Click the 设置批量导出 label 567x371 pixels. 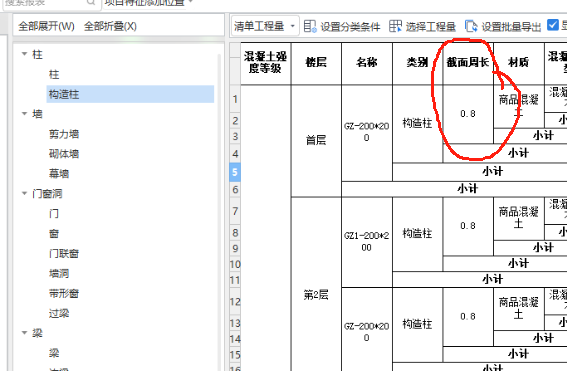coord(511,27)
